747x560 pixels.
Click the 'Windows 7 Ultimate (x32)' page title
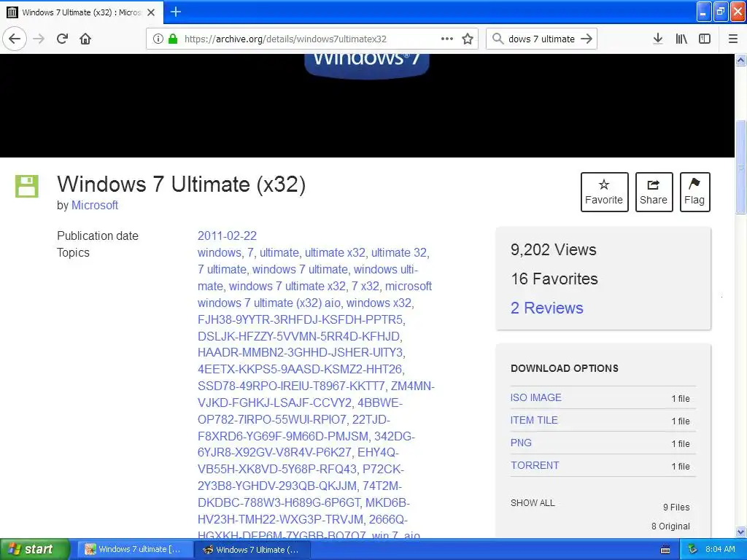tap(181, 184)
